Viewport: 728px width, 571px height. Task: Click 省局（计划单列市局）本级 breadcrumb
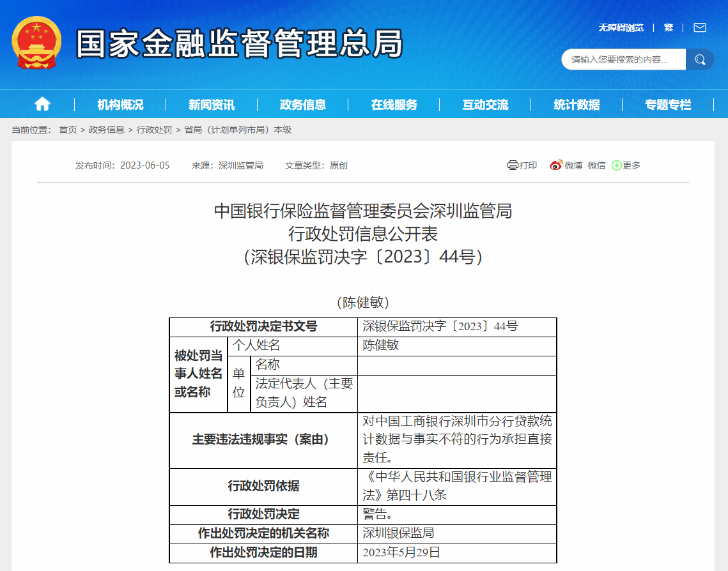pos(238,130)
